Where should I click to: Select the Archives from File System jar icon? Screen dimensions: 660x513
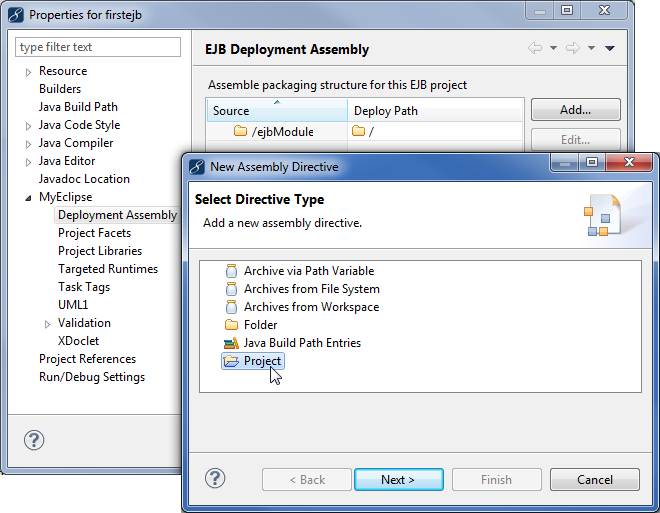click(x=231, y=289)
